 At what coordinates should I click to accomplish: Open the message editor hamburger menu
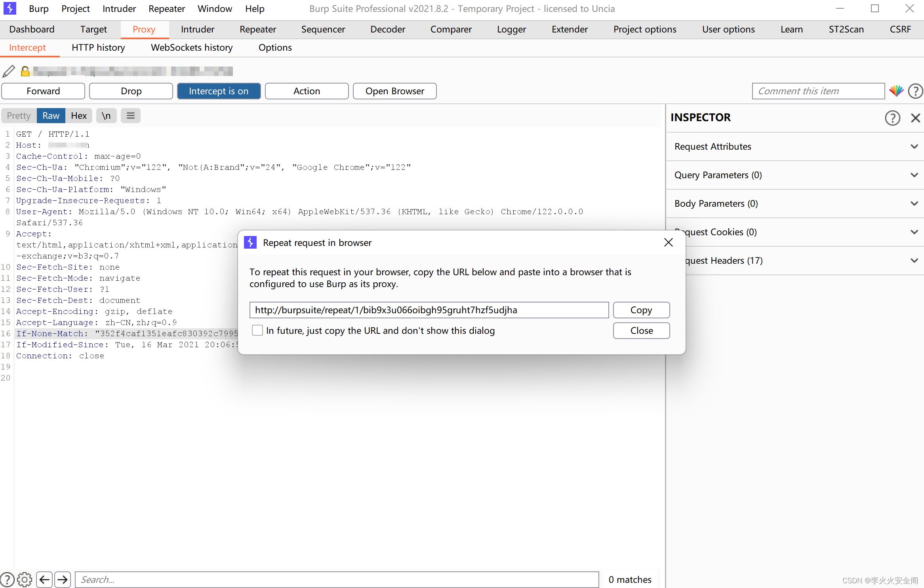point(131,116)
